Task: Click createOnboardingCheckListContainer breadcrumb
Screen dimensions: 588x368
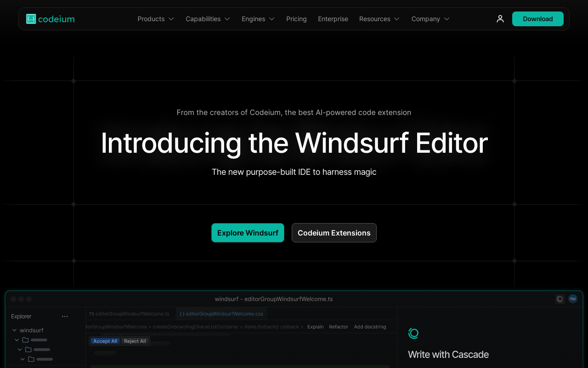Action: 196,327
